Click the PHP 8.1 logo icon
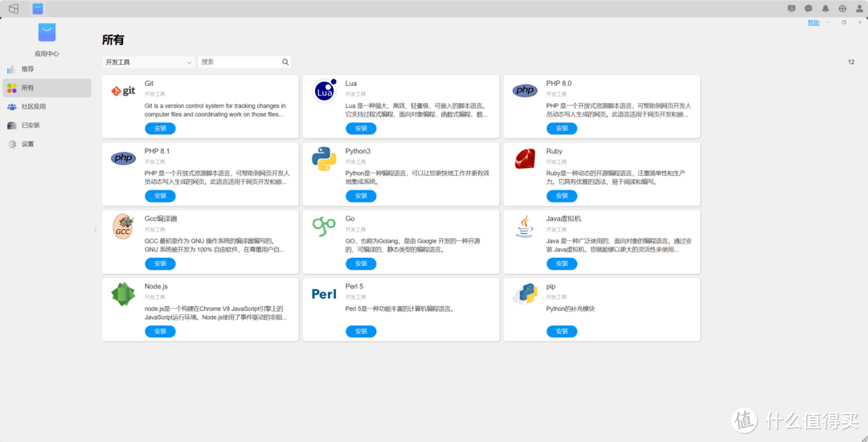 (x=123, y=159)
